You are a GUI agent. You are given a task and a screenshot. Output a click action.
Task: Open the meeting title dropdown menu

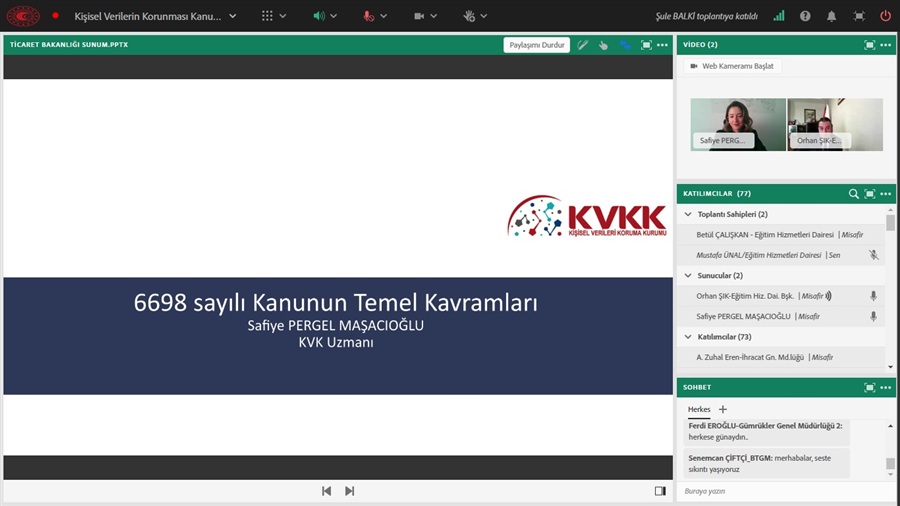(233, 16)
